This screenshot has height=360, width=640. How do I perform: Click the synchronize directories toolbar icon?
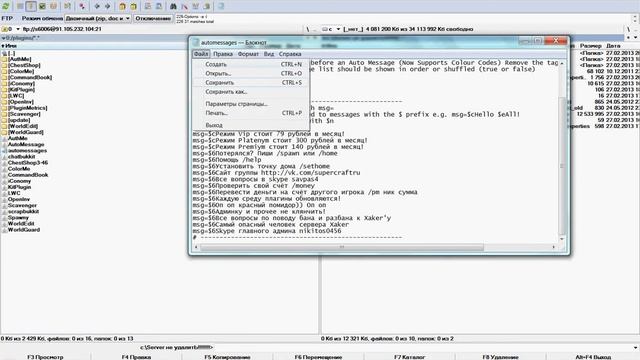coord(196,6)
